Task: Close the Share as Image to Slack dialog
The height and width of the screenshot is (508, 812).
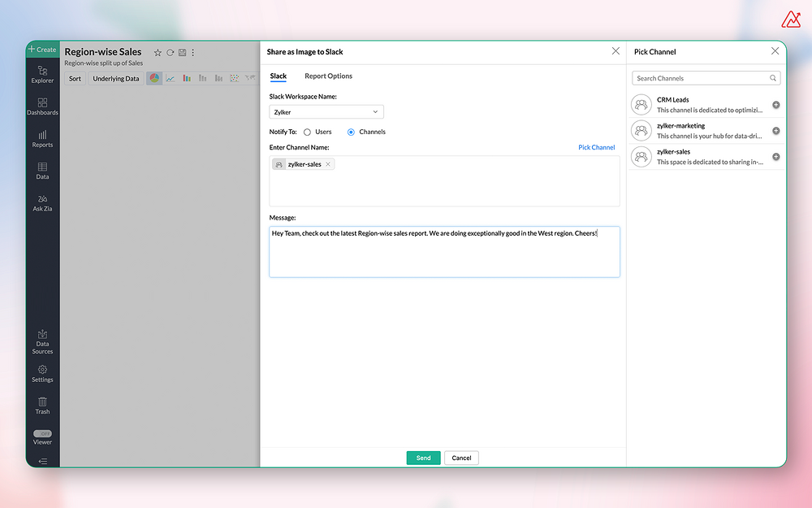Action: [x=615, y=50]
